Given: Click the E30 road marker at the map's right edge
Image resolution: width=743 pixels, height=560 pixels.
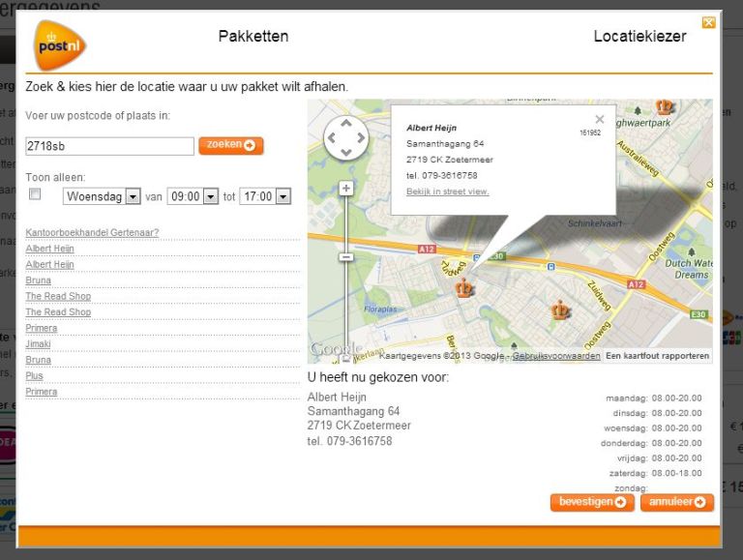Looking at the screenshot, I should [698, 314].
